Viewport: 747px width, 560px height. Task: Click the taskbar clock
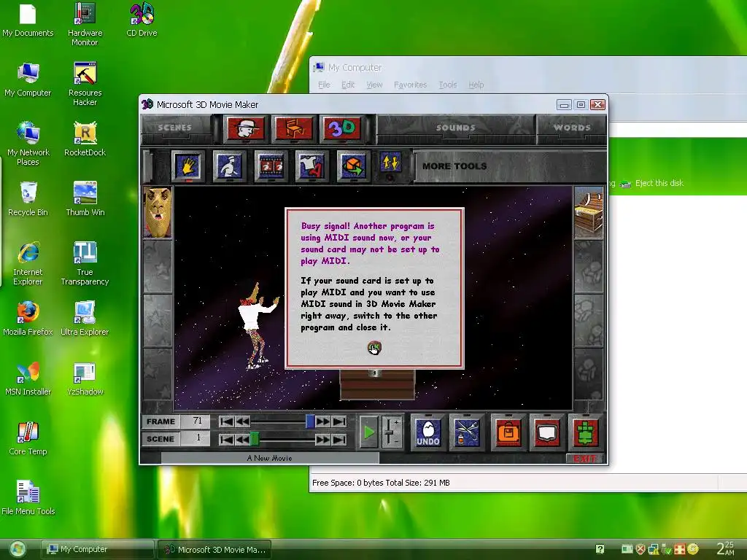coord(726,548)
